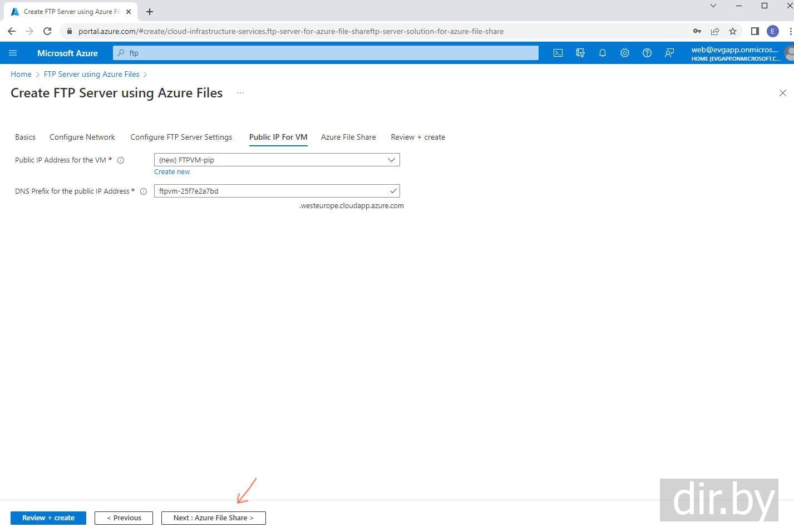Open the Azure portal settings gear
The width and height of the screenshot is (794, 532).
(625, 53)
